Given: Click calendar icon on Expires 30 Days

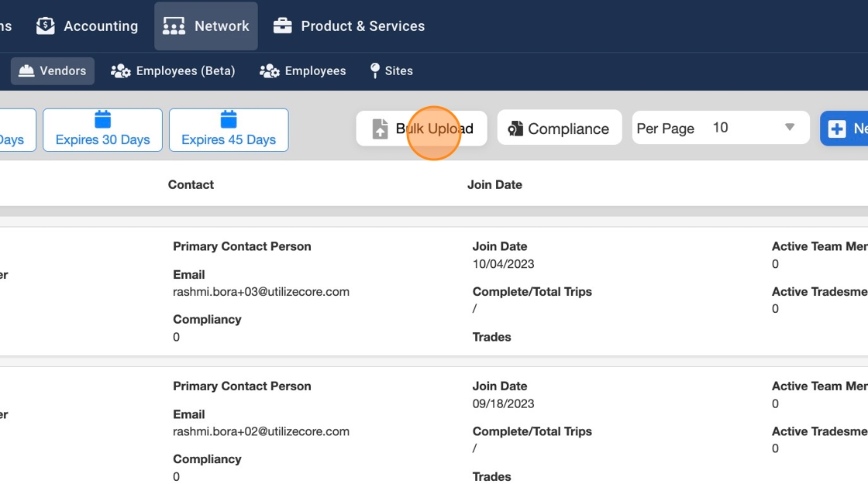Looking at the screenshot, I should click(102, 119).
